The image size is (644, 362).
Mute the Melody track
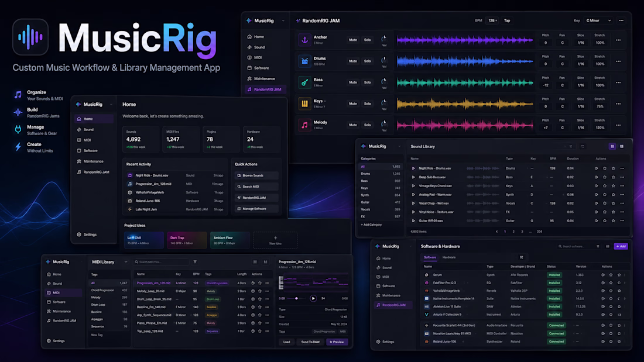click(x=353, y=125)
